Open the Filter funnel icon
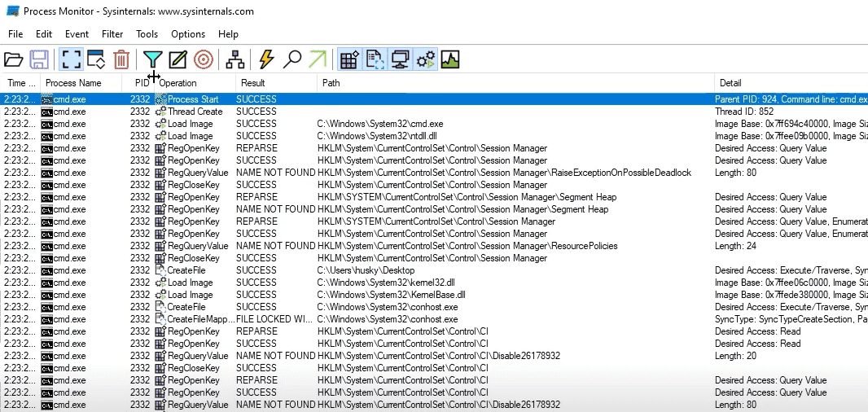This screenshot has height=412, width=868. coord(153,59)
